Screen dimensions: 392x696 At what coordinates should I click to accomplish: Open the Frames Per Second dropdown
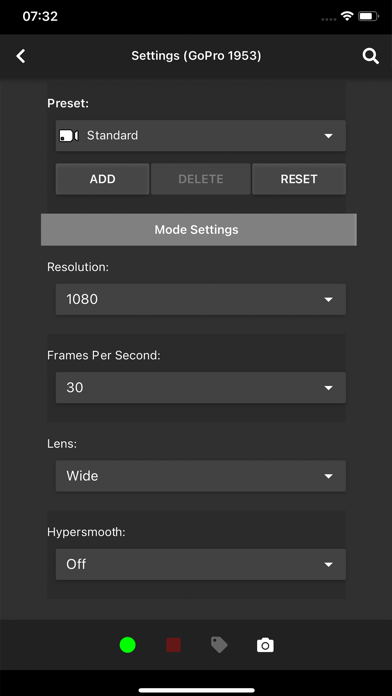[201, 388]
